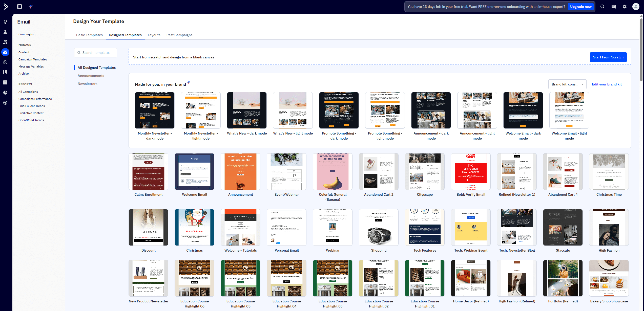Image resolution: width=644 pixels, height=311 pixels.
Task: Open the Brand kit dropdown
Action: pos(567,84)
